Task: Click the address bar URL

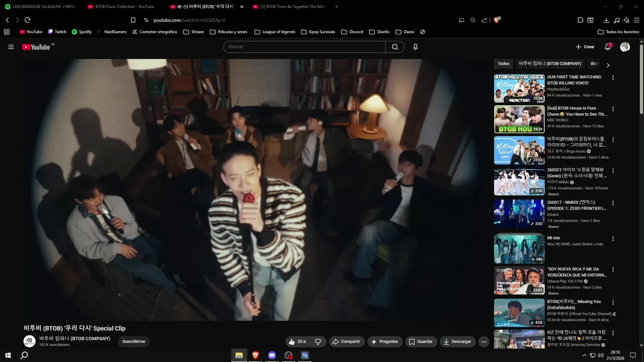Action: [x=189, y=20]
